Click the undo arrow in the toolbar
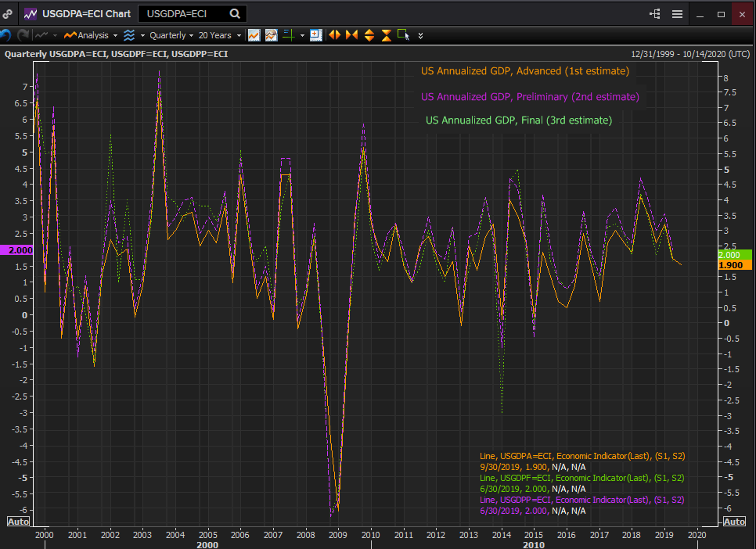Viewport: 756px width, 549px height. [x=6, y=35]
